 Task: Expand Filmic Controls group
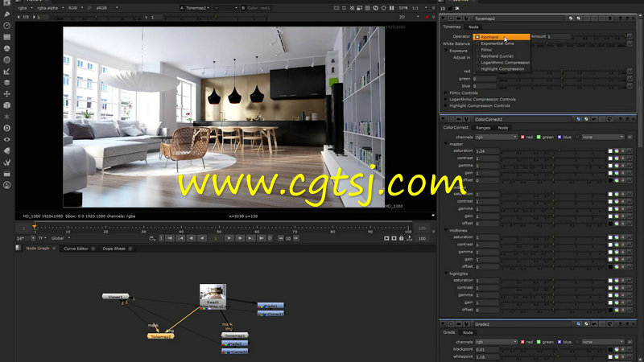coord(446,93)
